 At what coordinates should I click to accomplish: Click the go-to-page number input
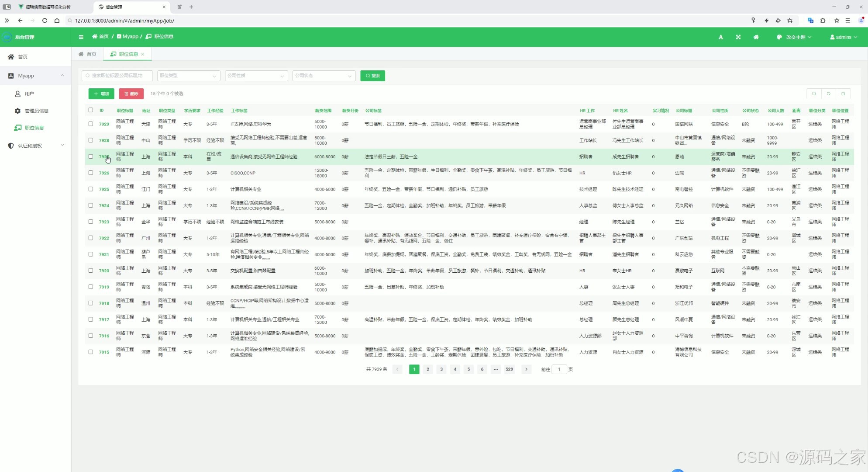tap(559, 369)
